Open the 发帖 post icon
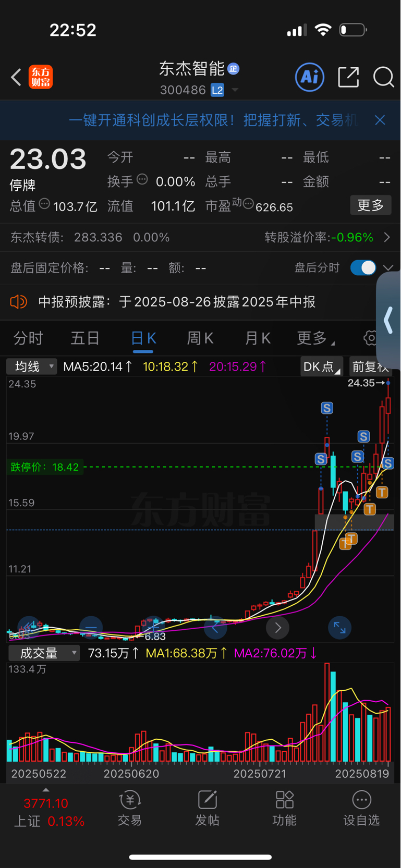Viewport: 401px width, 868px height. 207,809
